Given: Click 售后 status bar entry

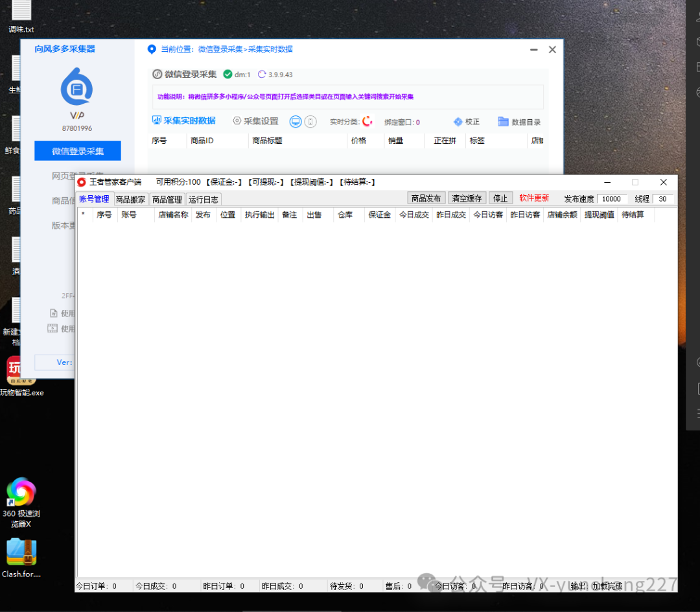Looking at the screenshot, I should point(398,586).
